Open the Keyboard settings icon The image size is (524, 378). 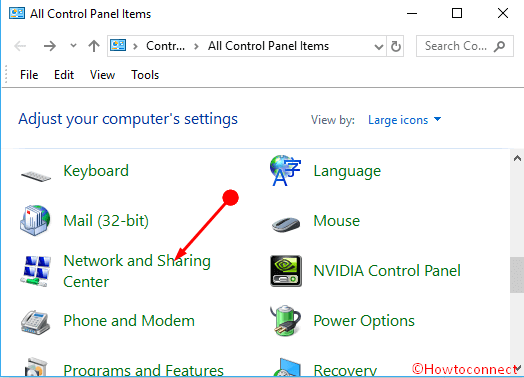pyautogui.click(x=36, y=175)
